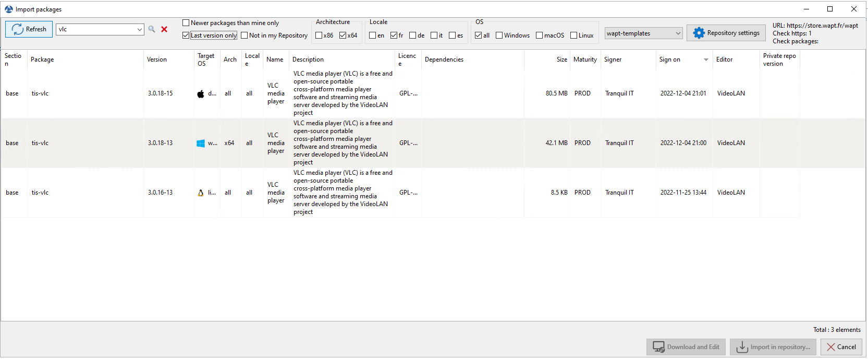Sort by the Maturity column header

585,59
